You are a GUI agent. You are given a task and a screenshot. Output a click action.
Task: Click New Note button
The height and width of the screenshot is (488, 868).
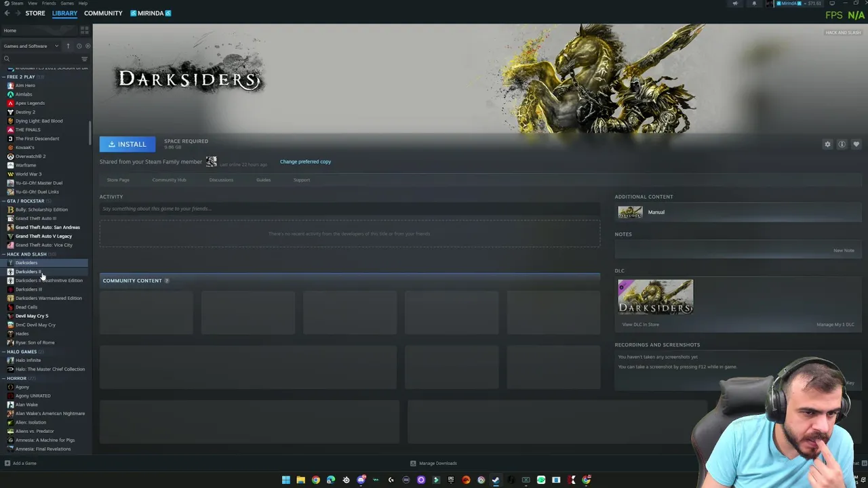coord(844,251)
